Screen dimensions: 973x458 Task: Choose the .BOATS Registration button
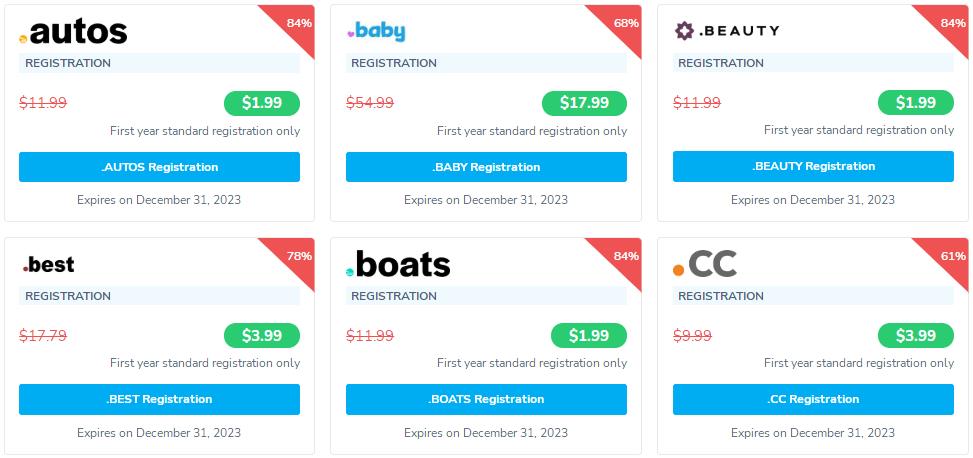(x=486, y=399)
